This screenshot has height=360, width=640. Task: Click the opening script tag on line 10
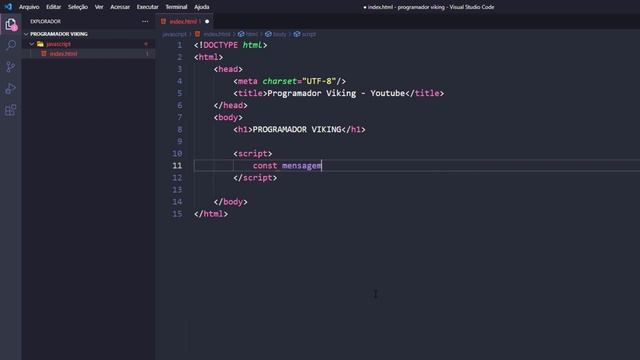tap(253, 153)
